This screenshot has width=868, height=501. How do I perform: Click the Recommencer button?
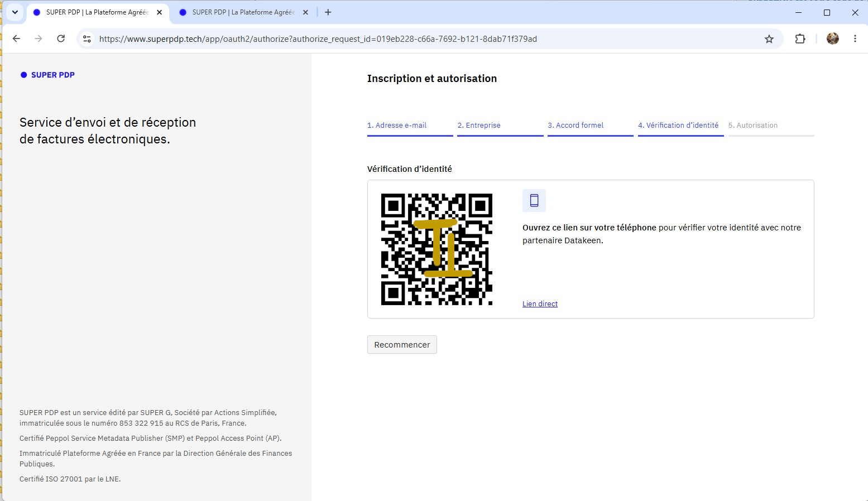click(x=402, y=345)
